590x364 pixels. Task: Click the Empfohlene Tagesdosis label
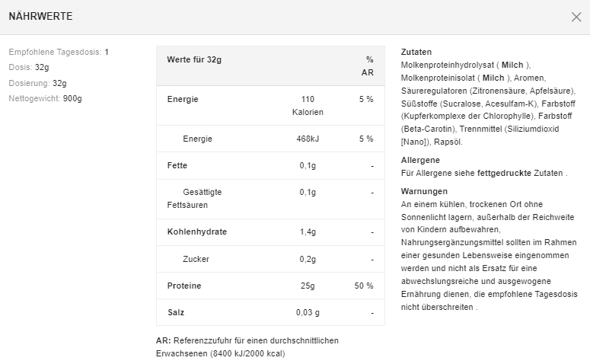55,52
